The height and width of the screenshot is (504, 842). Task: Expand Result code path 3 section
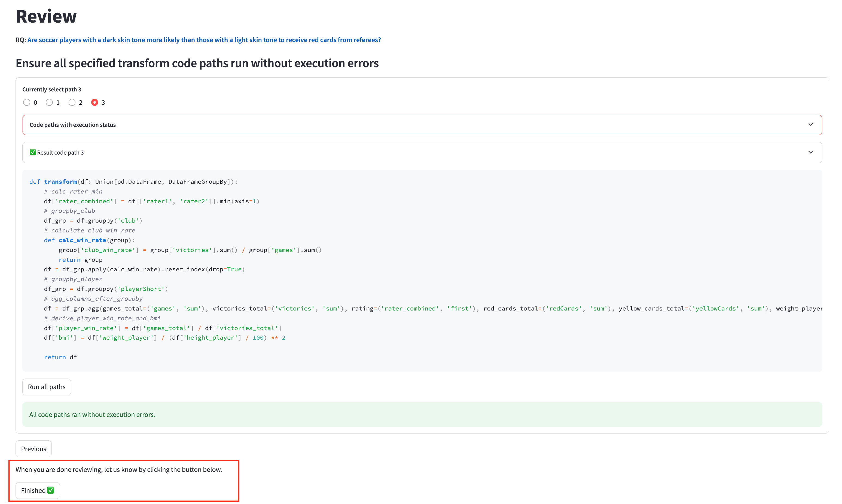(60, 152)
